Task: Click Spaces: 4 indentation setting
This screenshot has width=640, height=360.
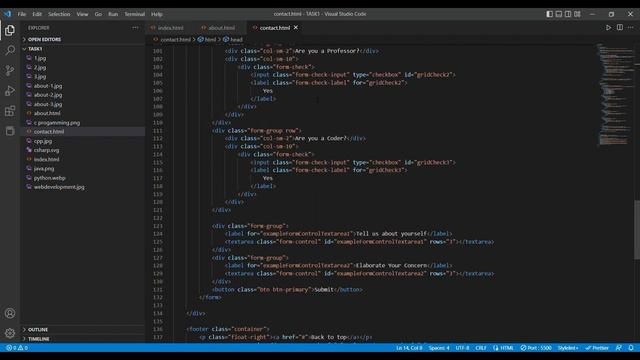Action: tap(439, 348)
